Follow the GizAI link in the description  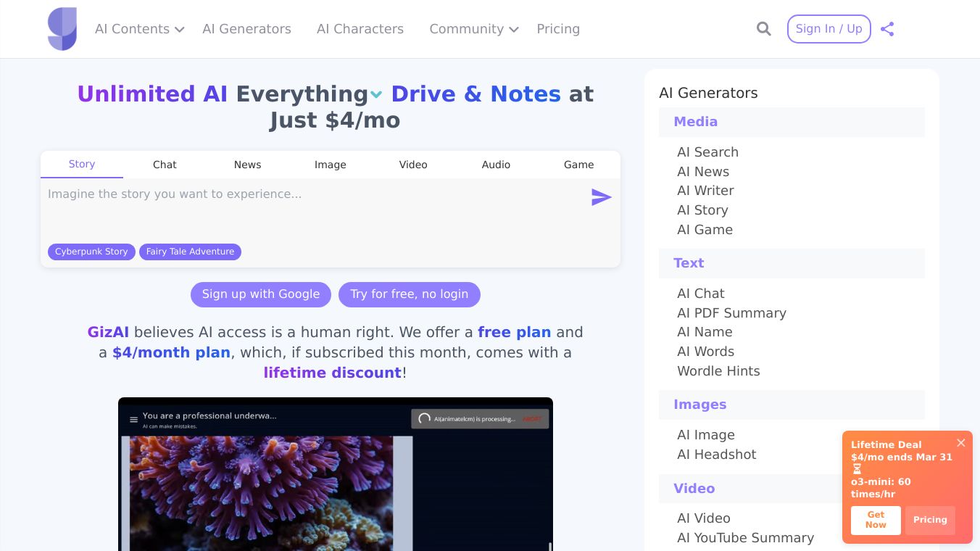tap(108, 332)
